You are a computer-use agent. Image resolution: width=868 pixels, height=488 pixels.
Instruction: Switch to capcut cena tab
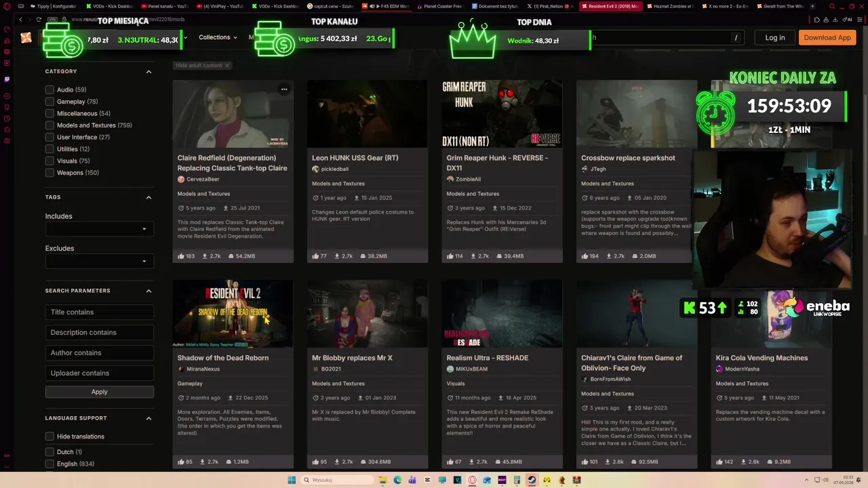[332, 6]
